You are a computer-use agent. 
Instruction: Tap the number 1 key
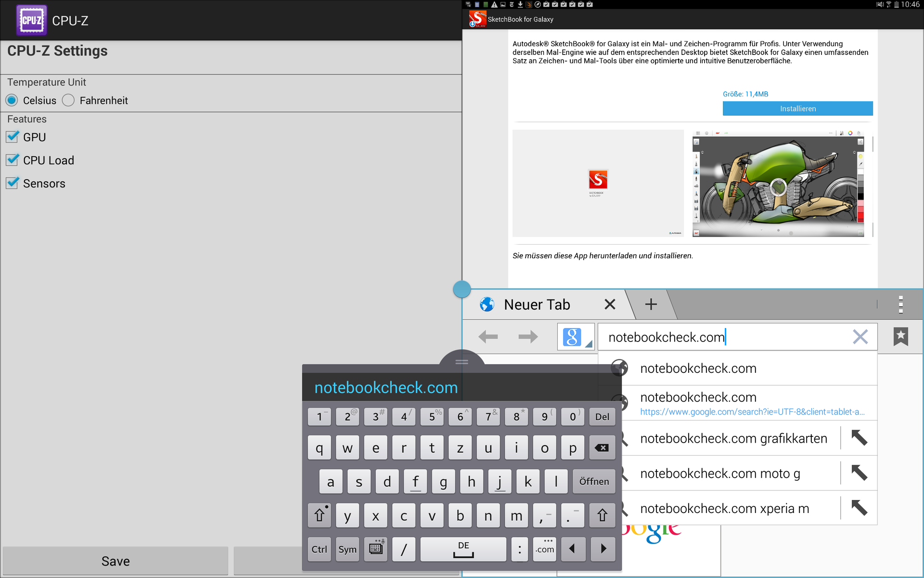(319, 417)
